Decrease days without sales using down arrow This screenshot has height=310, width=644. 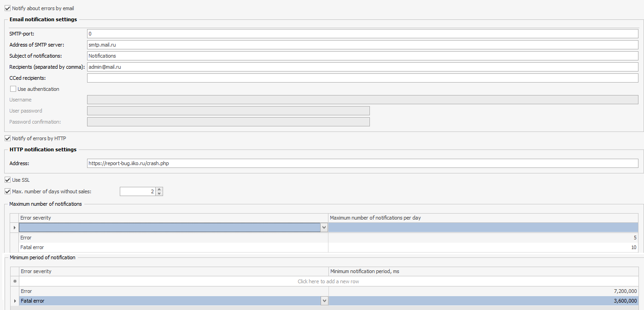(159, 193)
